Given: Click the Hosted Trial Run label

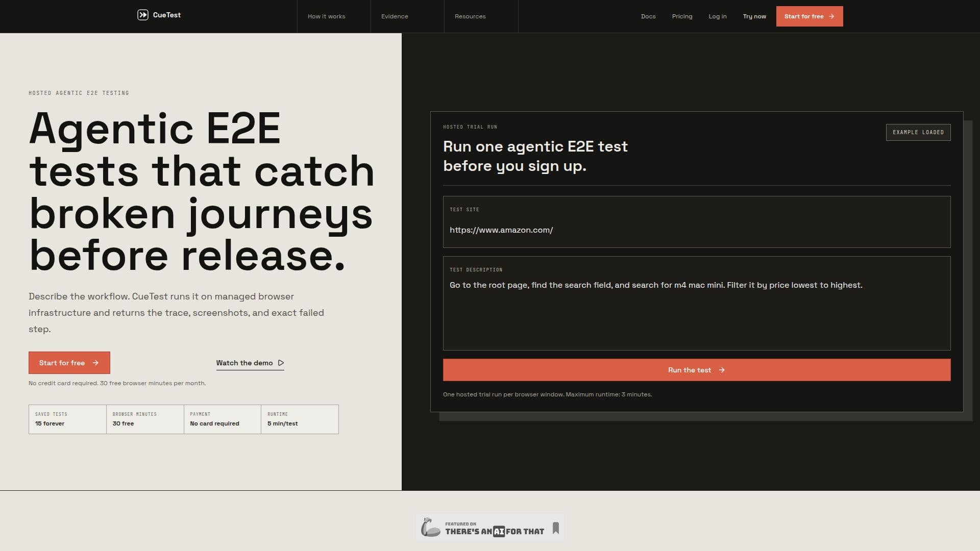Looking at the screenshot, I should (470, 127).
